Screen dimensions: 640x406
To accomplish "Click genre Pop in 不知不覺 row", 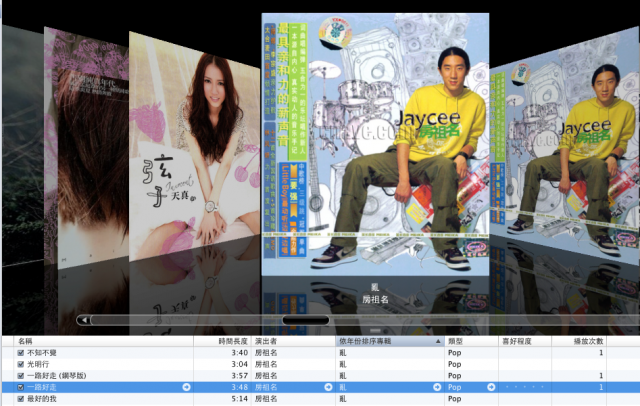I will click(x=455, y=353).
